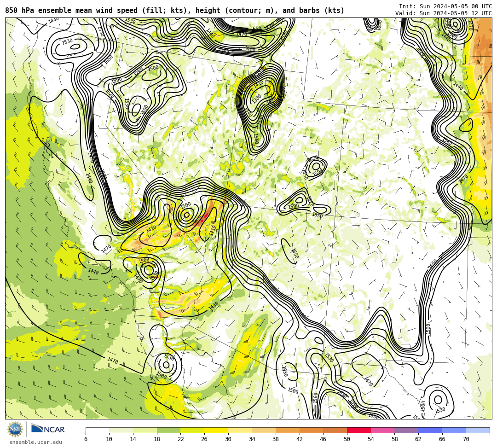Pick the light blue 66–70 kts colorbar swatch
Screen dimensions: 497x448
coord(454,430)
